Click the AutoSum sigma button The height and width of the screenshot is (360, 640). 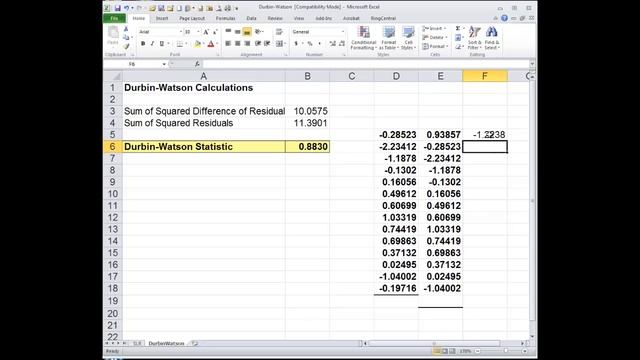tap(458, 29)
